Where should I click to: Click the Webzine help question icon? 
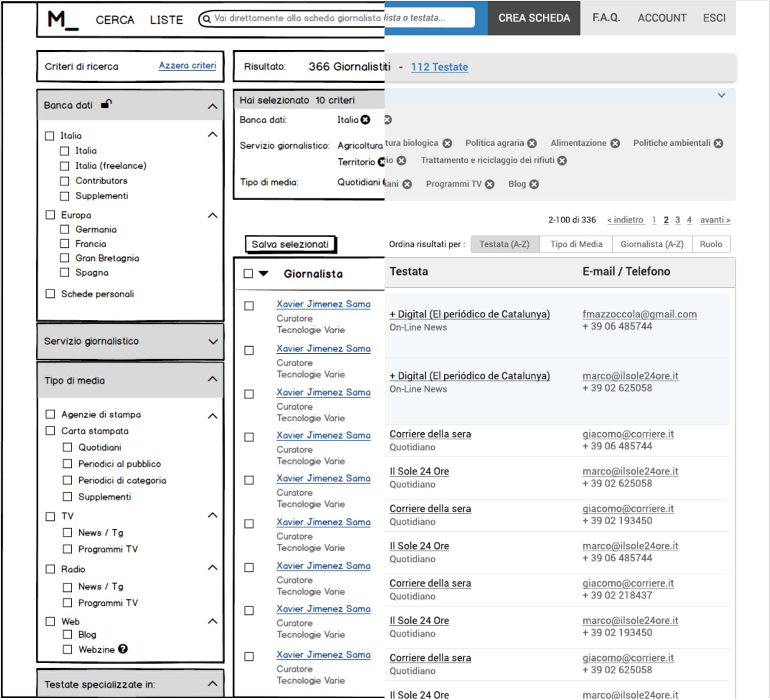pyautogui.click(x=123, y=649)
